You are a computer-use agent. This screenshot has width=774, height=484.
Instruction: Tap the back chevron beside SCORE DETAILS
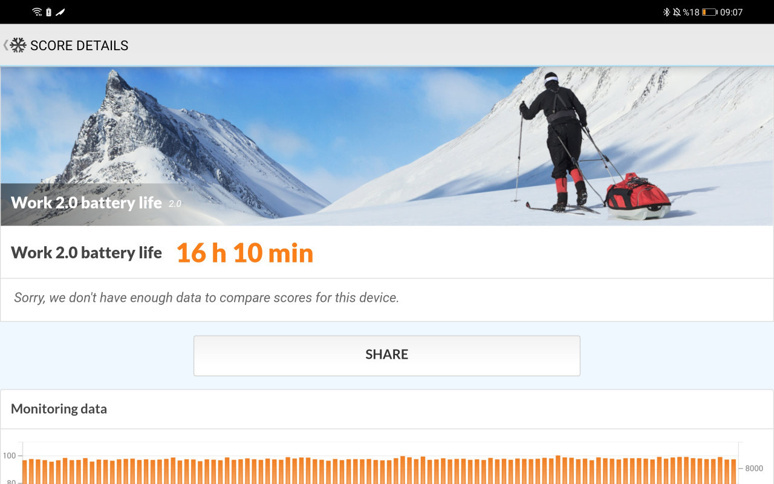[5, 45]
